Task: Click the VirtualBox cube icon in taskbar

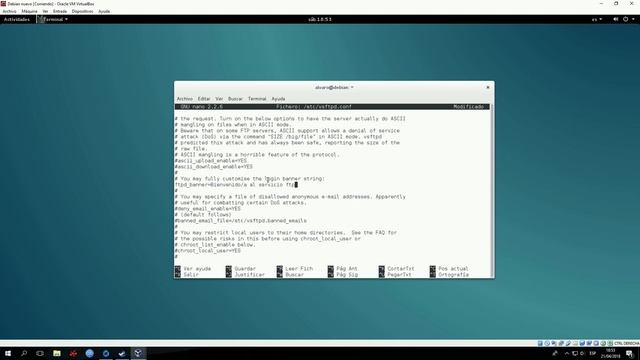Action: pyautogui.click(x=138, y=353)
